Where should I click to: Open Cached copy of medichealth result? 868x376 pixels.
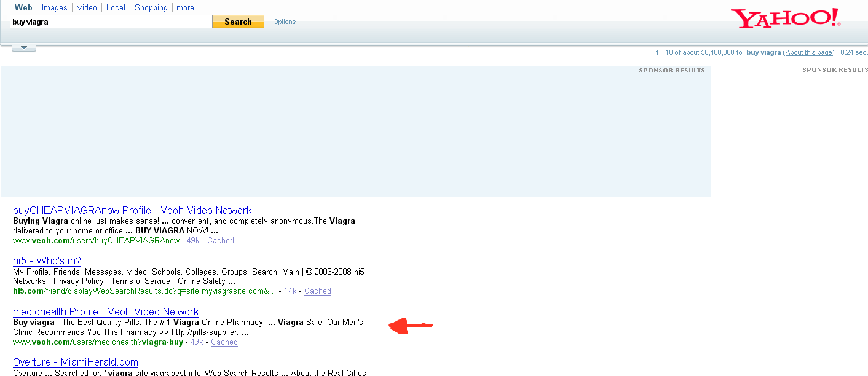point(224,342)
